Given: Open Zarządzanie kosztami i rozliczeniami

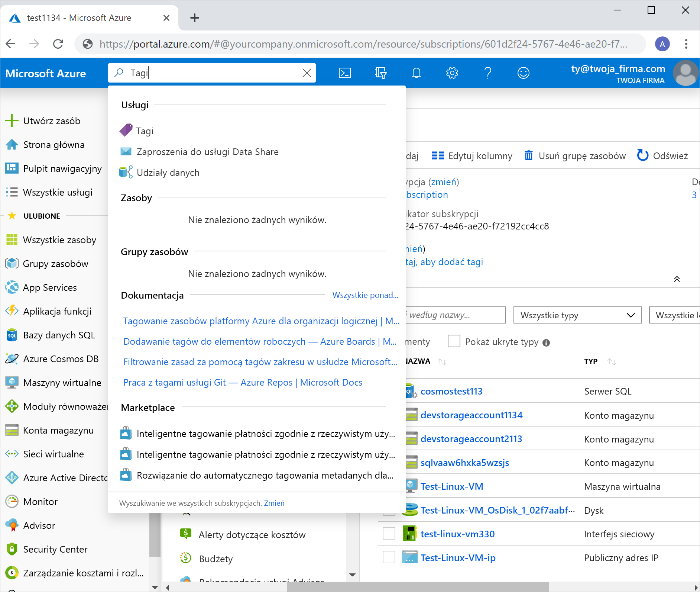Looking at the screenshot, I should coord(74,573).
